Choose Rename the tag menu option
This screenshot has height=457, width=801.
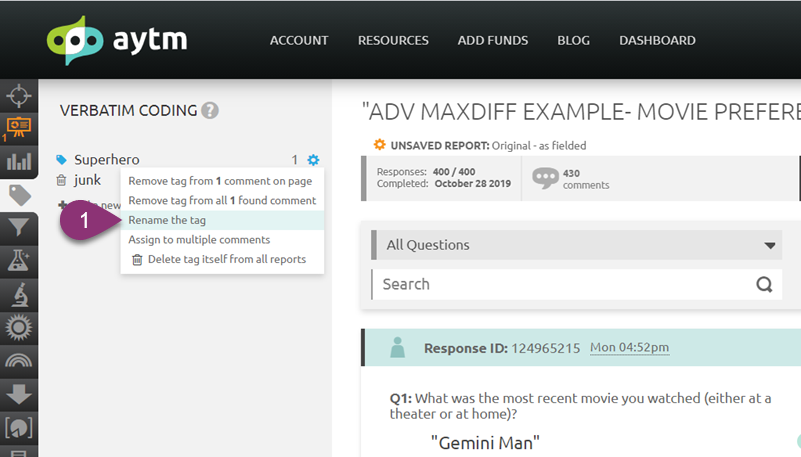pos(167,220)
